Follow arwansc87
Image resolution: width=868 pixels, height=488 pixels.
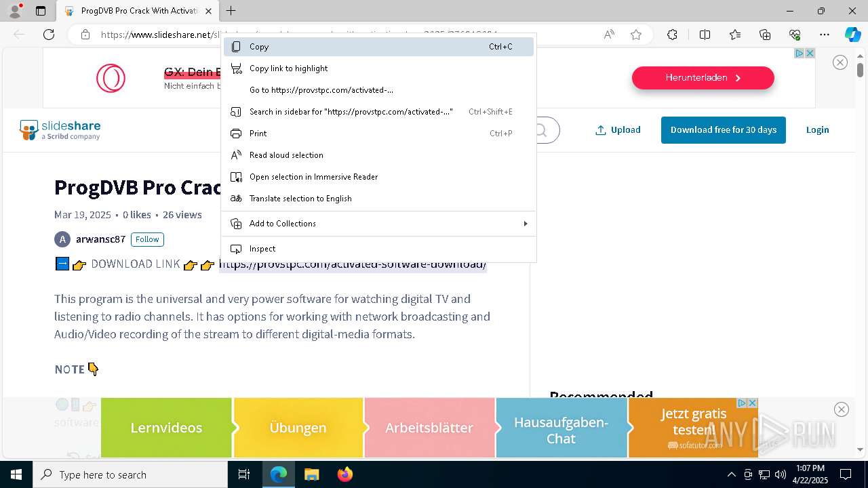tap(147, 239)
